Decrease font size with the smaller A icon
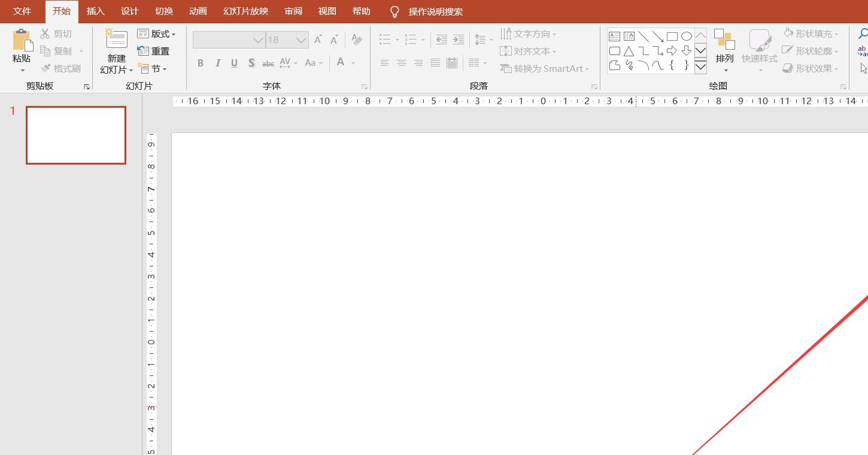 pyautogui.click(x=334, y=40)
